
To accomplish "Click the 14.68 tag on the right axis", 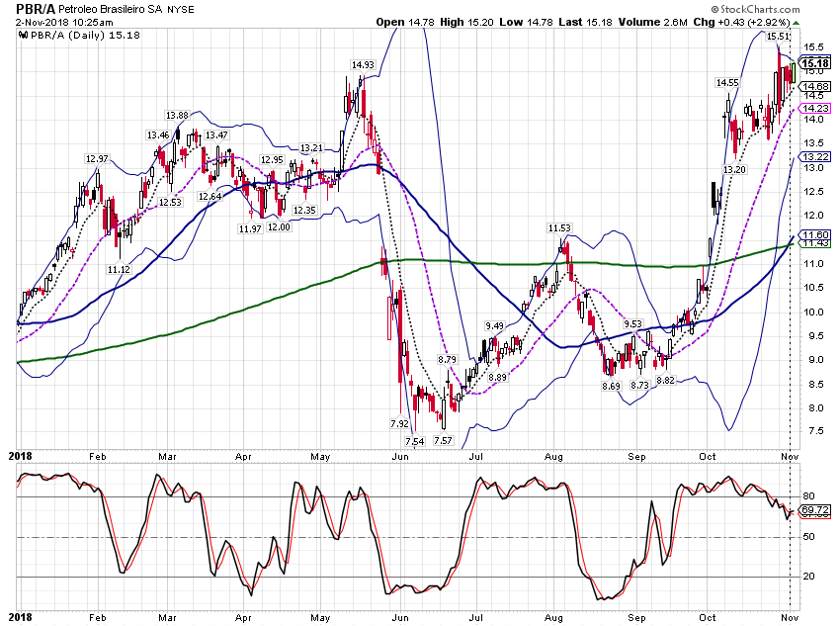I will [815, 86].
